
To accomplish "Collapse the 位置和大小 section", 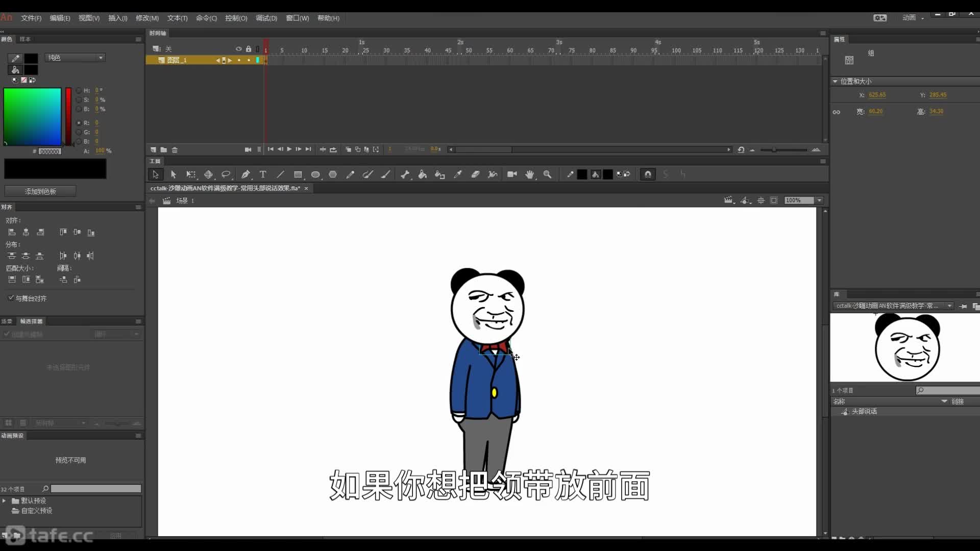I will coord(835,81).
